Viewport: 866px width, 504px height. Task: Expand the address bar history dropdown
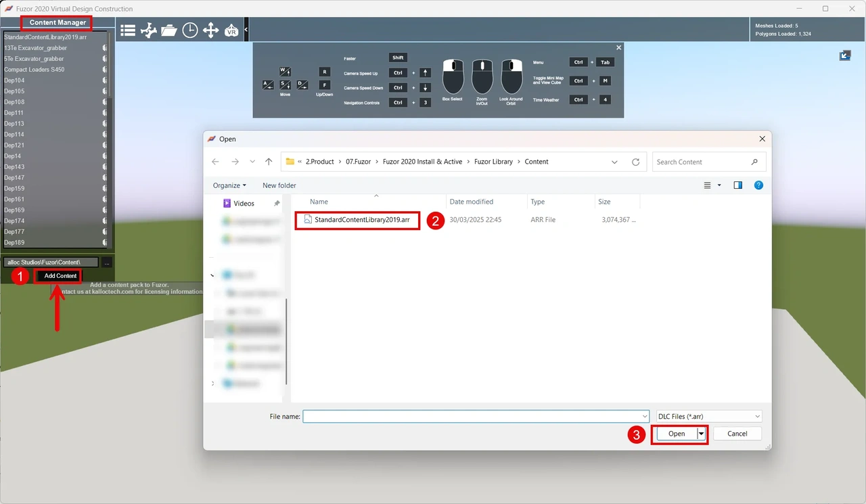pyautogui.click(x=614, y=162)
